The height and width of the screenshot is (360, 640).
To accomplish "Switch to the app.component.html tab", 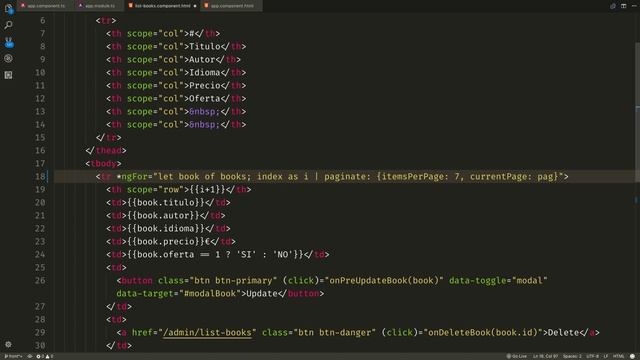I will (x=231, y=6).
